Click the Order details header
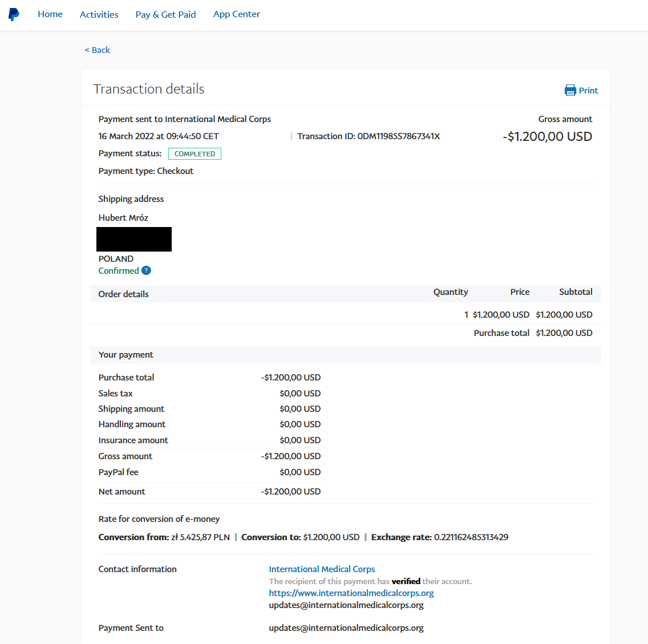Viewport: 648px width, 644px height. point(123,294)
